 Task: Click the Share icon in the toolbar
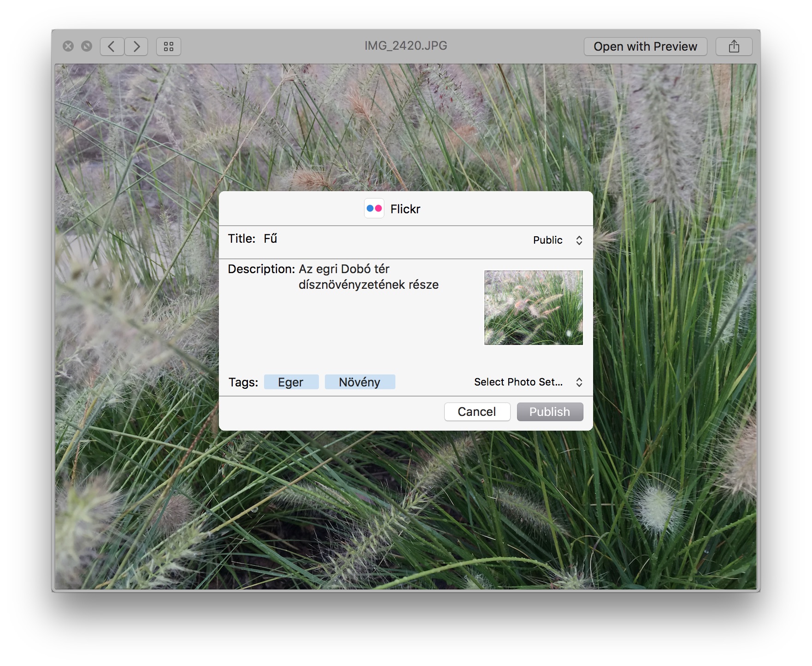point(734,47)
